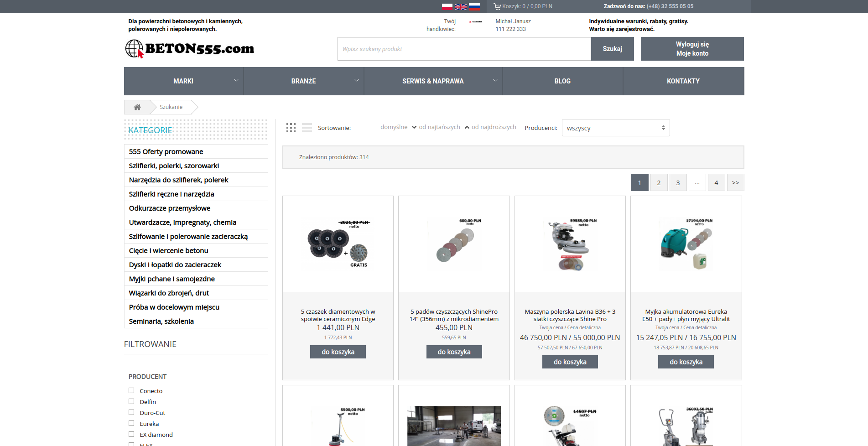Image resolution: width=868 pixels, height=446 pixels.
Task: Go to results page 4
Action: [716, 182]
